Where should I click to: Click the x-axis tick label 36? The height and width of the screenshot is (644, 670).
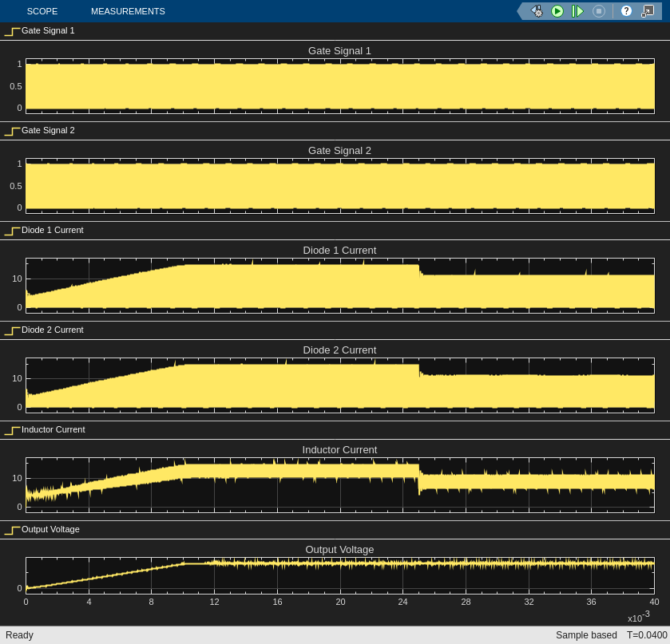[592, 603]
